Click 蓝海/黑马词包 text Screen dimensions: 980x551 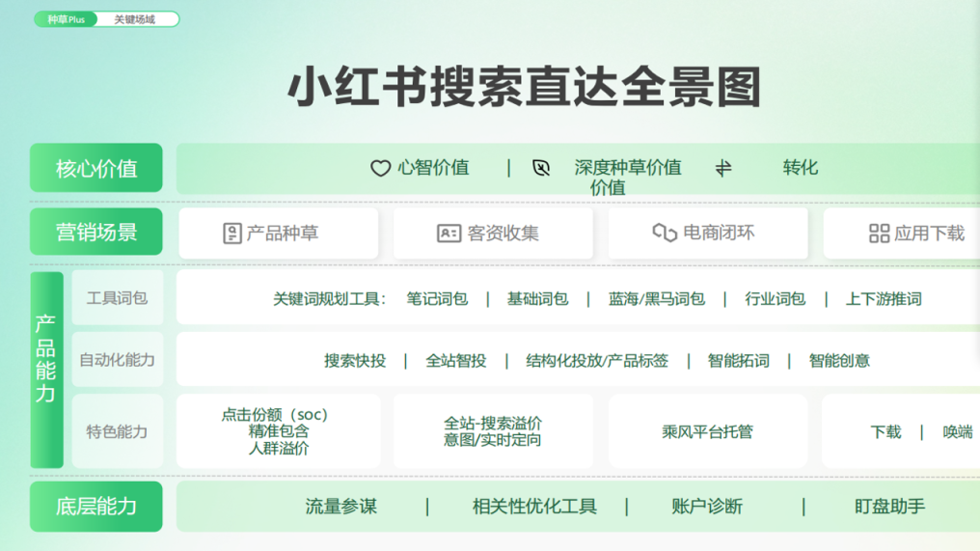click(656, 299)
